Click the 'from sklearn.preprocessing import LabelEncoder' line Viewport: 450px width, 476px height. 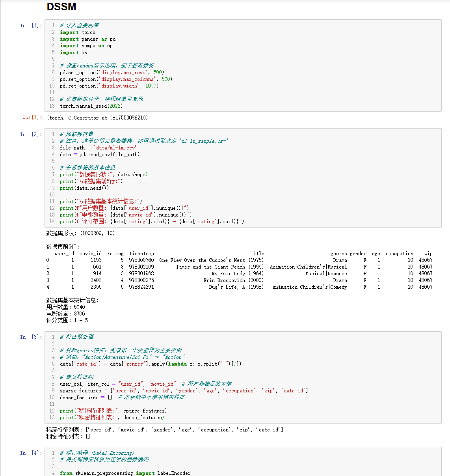125,473
